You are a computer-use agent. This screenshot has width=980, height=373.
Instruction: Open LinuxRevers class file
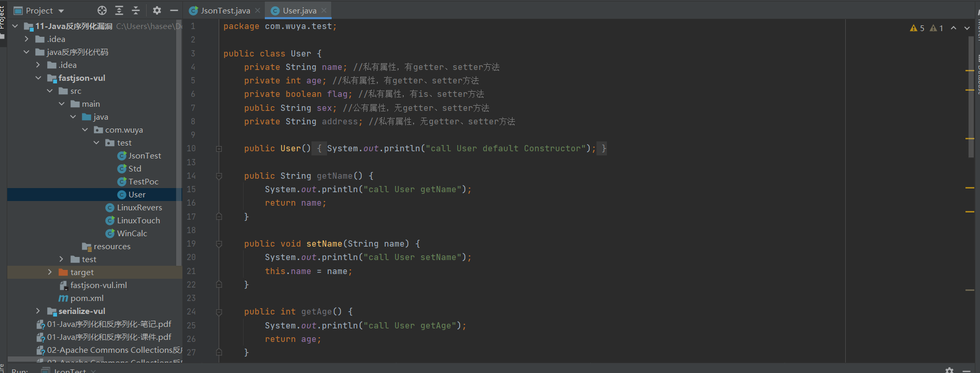click(x=134, y=207)
